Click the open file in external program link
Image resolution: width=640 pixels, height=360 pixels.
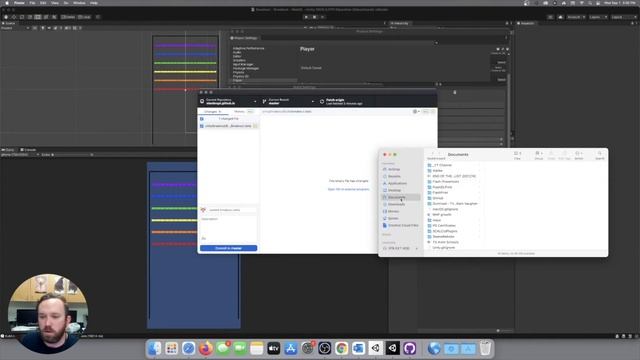(x=349, y=189)
